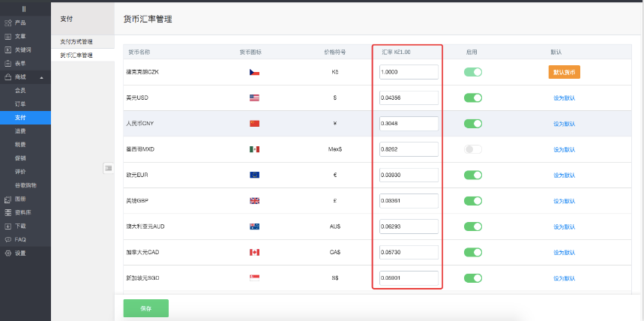This screenshot has width=644, height=321.
Task: Enable the 墨西哥MXD currency toggle
Action: 472,149
